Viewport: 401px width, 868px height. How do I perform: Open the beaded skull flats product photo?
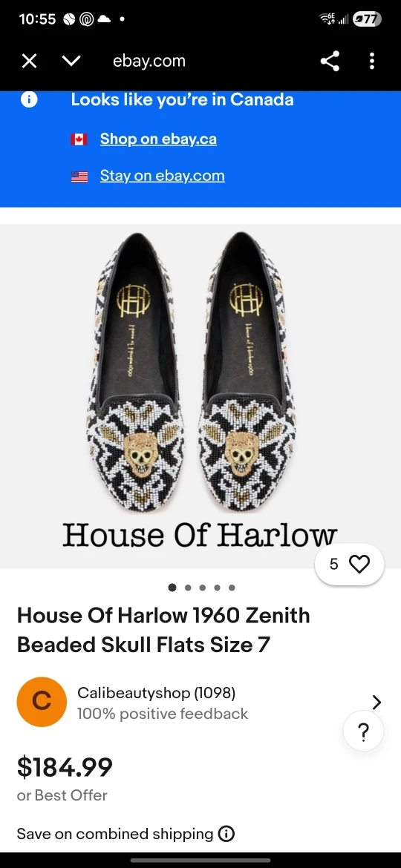click(x=200, y=387)
